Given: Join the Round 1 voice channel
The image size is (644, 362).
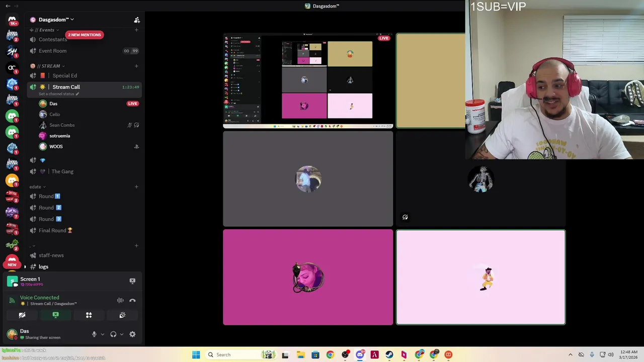Looking at the screenshot, I should 83,196.
